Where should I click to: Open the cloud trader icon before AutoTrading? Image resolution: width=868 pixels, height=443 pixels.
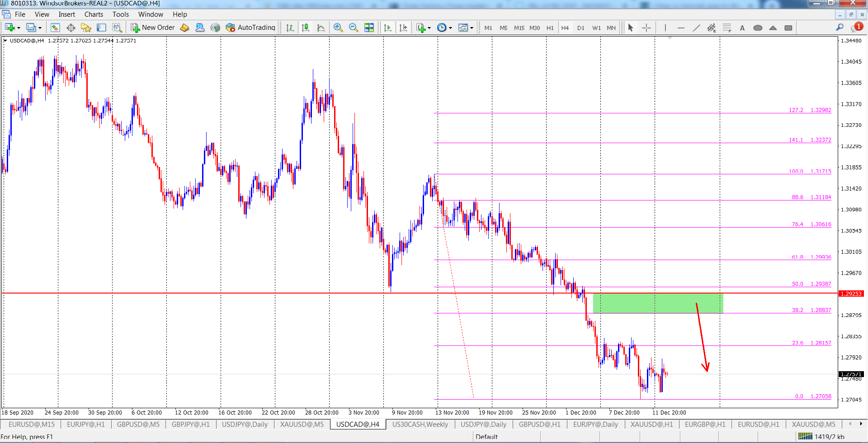point(200,28)
